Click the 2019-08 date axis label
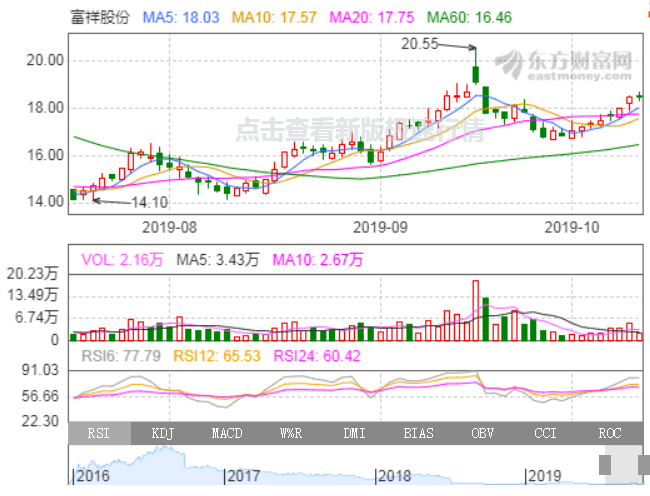Image resolution: width=650 pixels, height=496 pixels. pos(169,227)
